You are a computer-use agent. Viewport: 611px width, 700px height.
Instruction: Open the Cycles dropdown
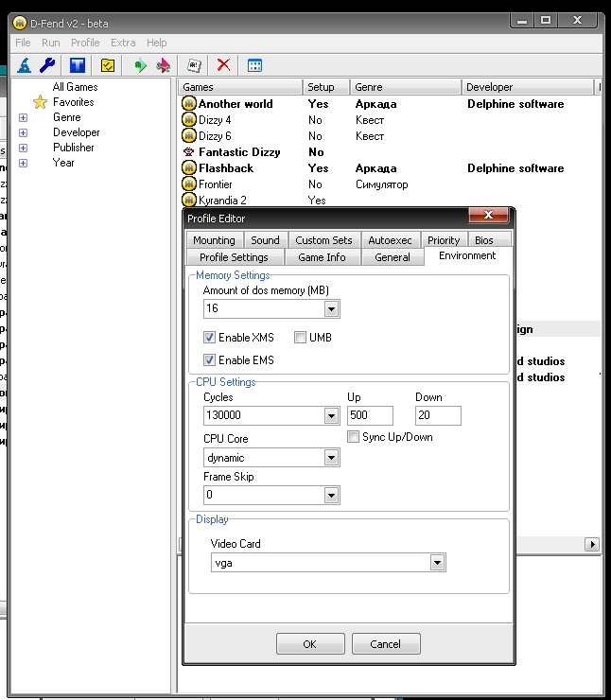tap(331, 416)
